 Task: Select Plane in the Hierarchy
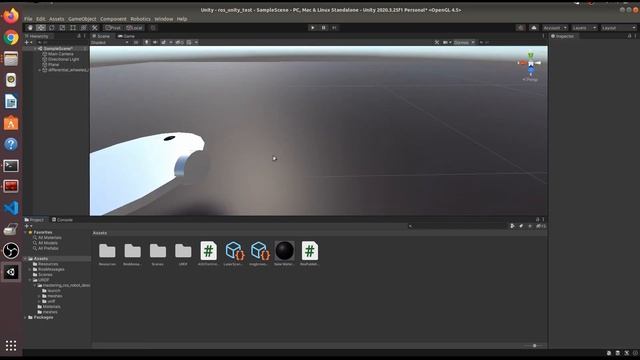coord(53,64)
